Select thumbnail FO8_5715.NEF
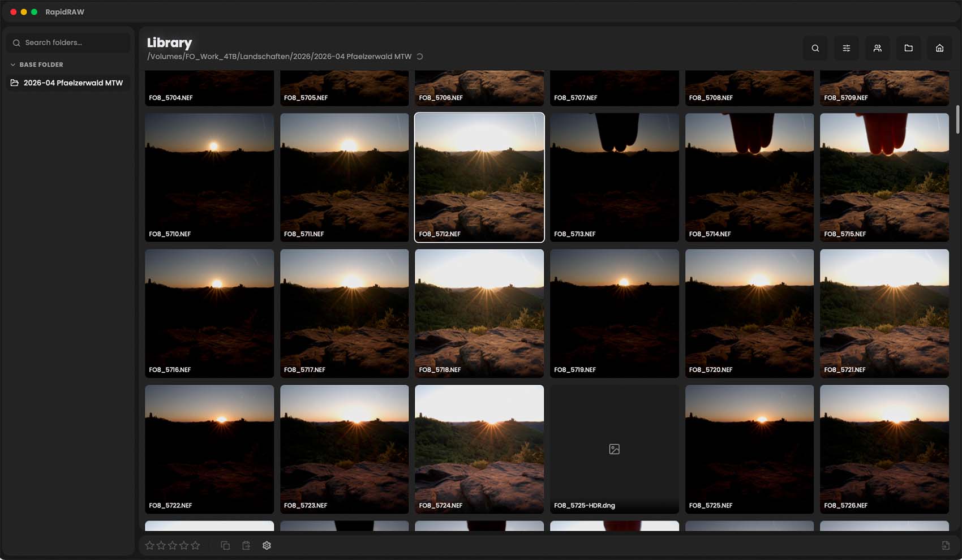The image size is (962, 560). click(884, 178)
